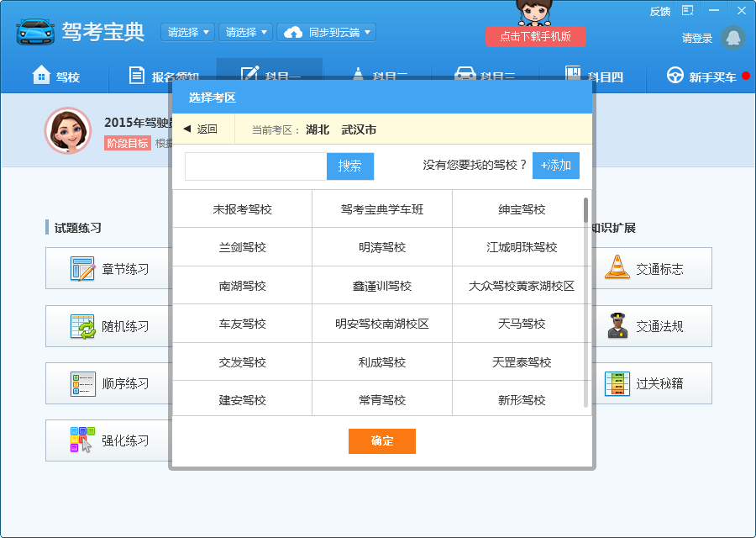Click the 搜索 search button
This screenshot has width=756, height=538.
(x=349, y=166)
